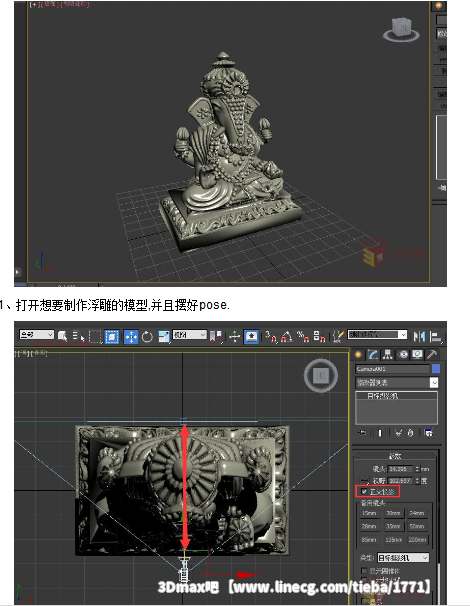
Task: Activate Select and Scale tool
Action: click(164, 336)
